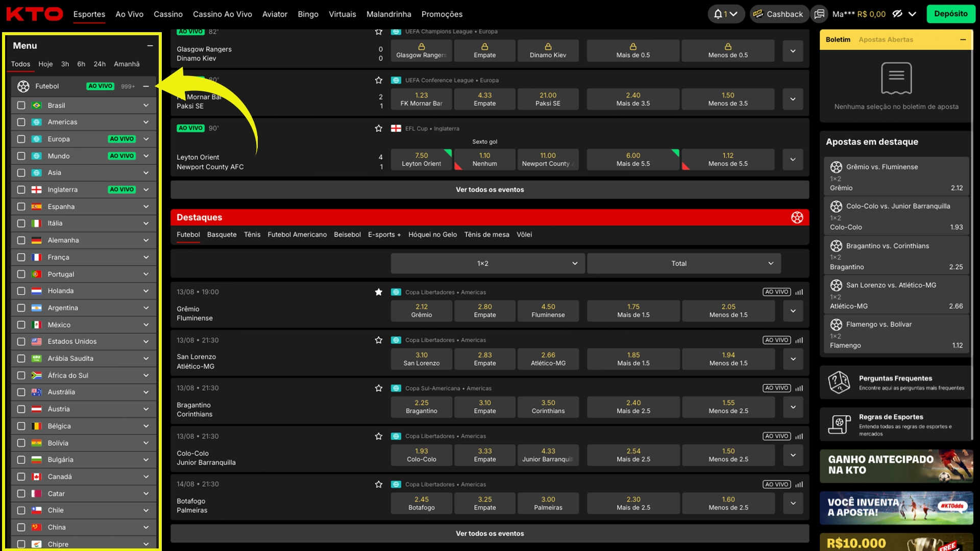This screenshot has height=551, width=980.
Task: Open stats icon for Colo-Colo match
Action: tap(799, 436)
